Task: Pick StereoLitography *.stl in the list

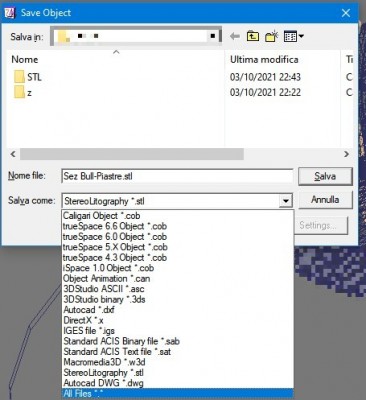Action: tap(178, 372)
